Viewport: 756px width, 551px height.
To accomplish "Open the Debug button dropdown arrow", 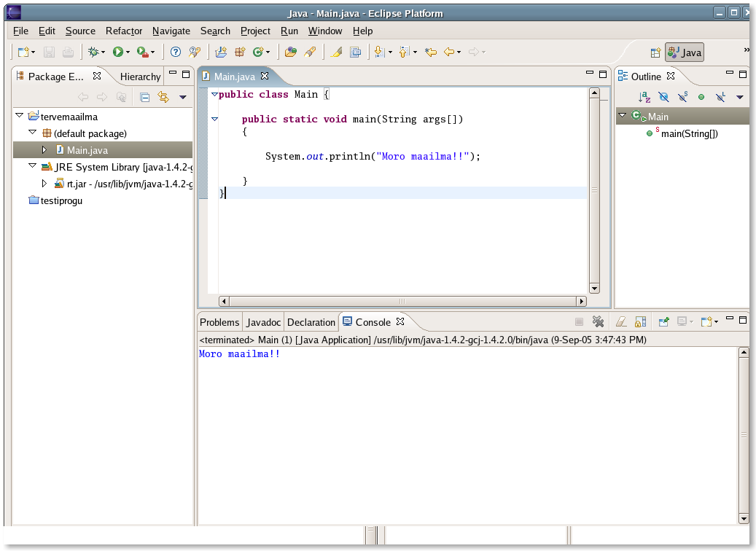I will pyautogui.click(x=104, y=52).
